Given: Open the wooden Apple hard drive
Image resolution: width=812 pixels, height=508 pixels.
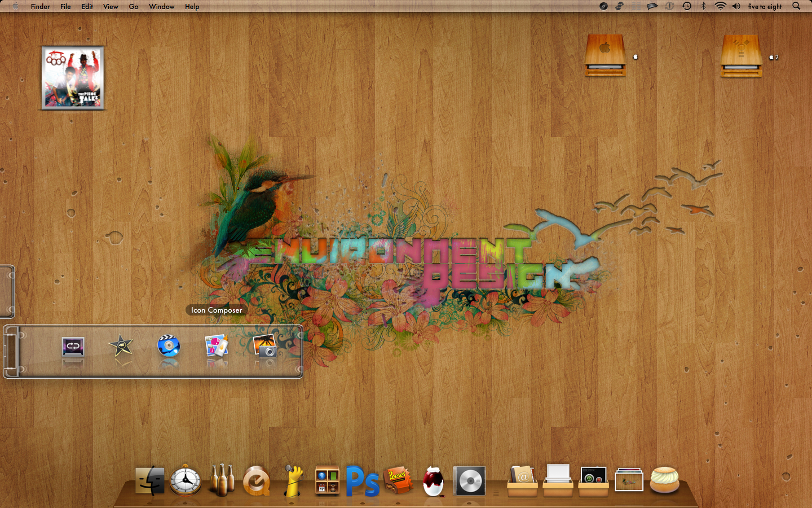Looking at the screenshot, I should 605,55.
